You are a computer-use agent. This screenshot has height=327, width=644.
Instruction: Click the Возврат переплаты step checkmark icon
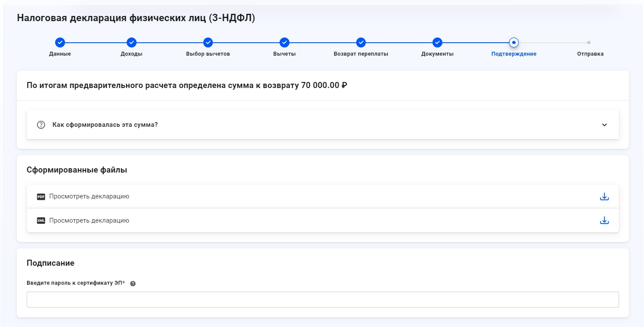point(361,42)
